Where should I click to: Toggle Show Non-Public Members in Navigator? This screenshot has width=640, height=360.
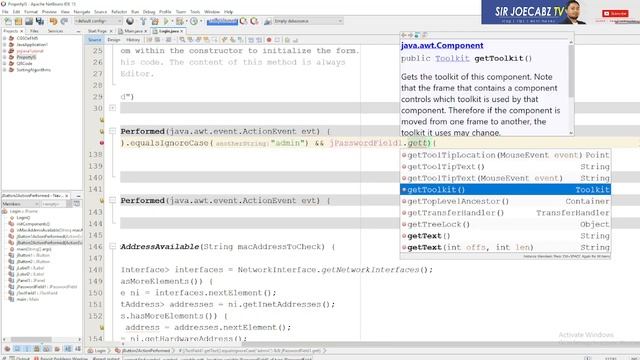37,349
